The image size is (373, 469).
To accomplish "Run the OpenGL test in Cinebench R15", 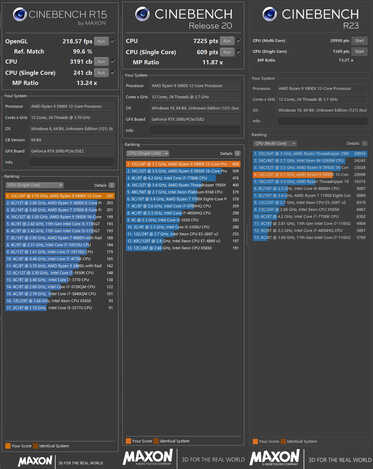I will click(x=101, y=41).
